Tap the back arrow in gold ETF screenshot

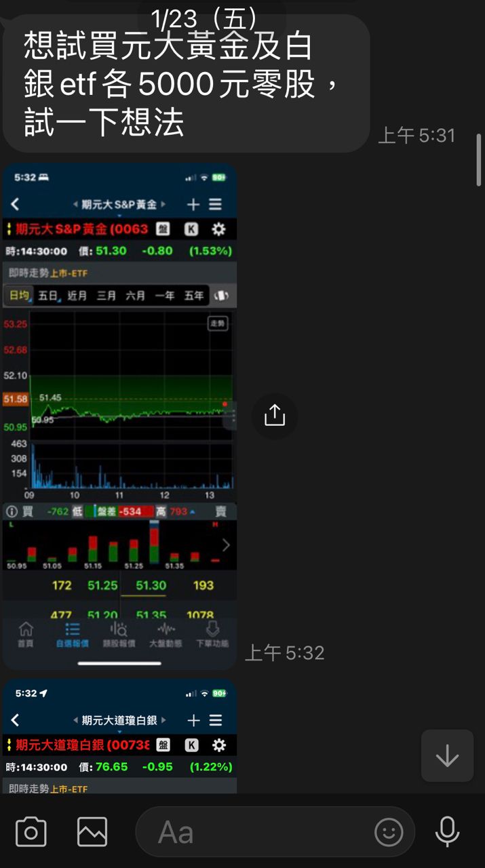15,204
